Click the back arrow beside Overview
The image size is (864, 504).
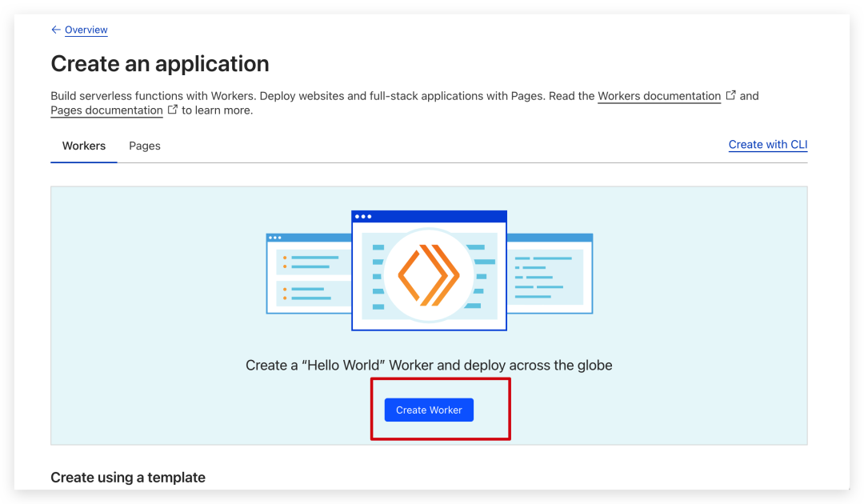coord(56,30)
